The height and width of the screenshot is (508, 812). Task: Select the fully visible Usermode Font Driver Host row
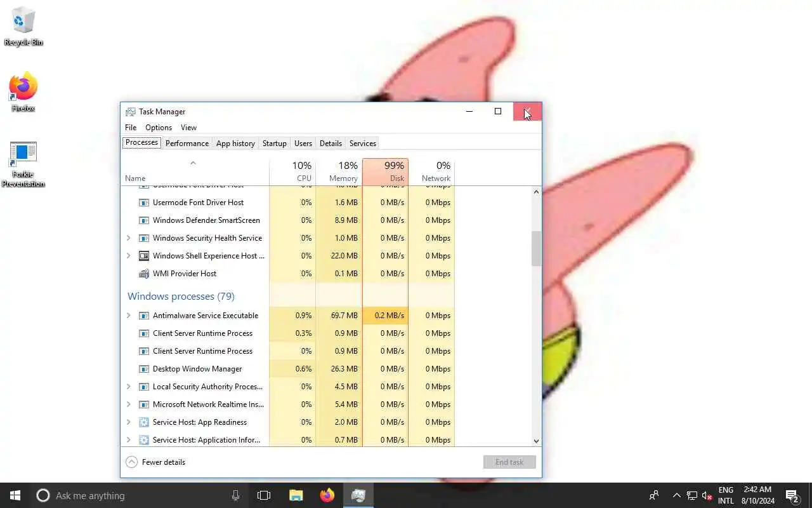coord(288,203)
